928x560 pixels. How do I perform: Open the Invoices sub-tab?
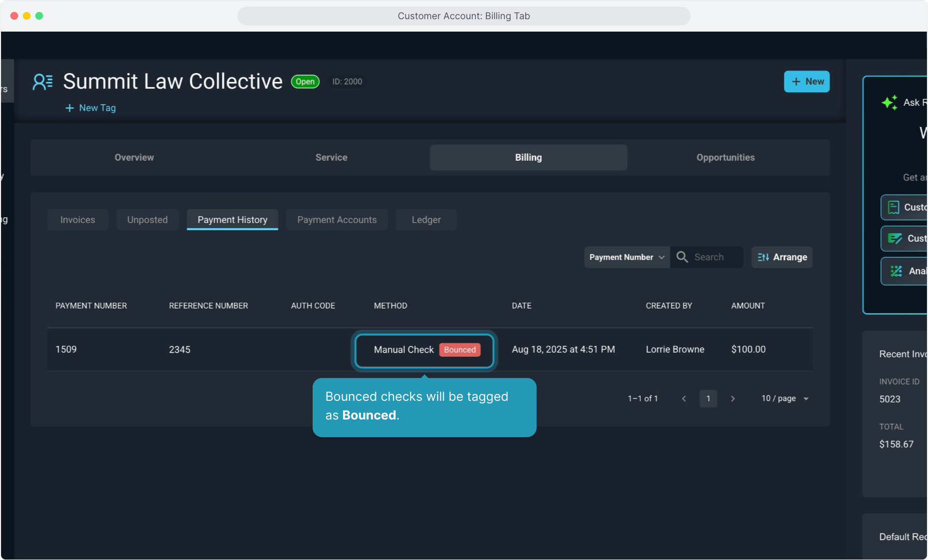click(78, 220)
